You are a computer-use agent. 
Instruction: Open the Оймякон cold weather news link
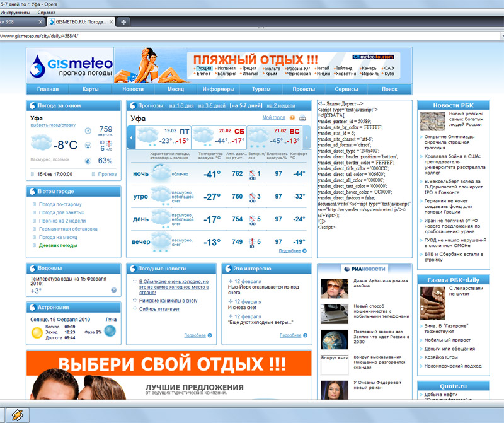coord(174,287)
